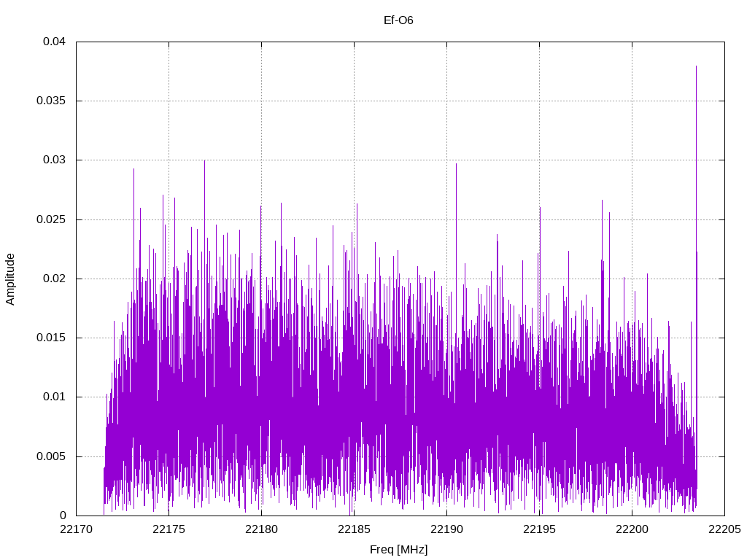747x560 pixels.
Task: Click the y-axis value 0.025
Action: pos(51,219)
